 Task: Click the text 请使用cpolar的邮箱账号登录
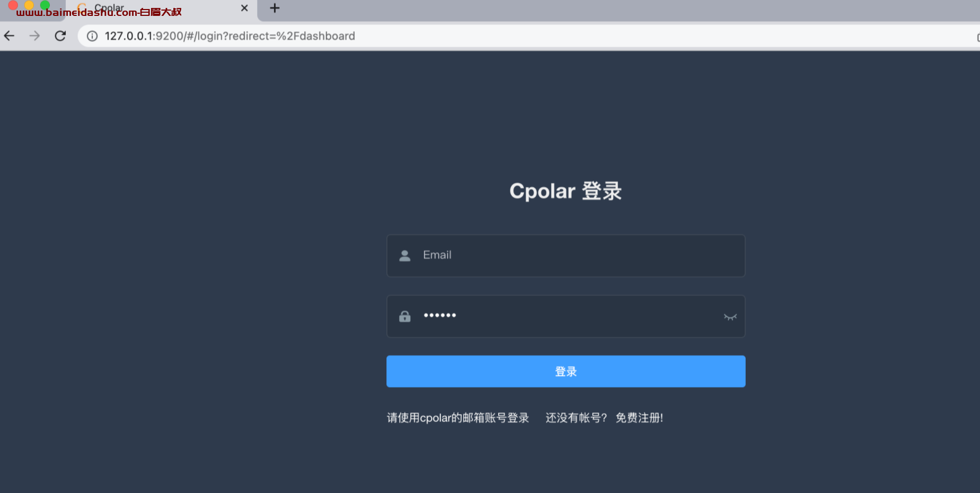458,418
